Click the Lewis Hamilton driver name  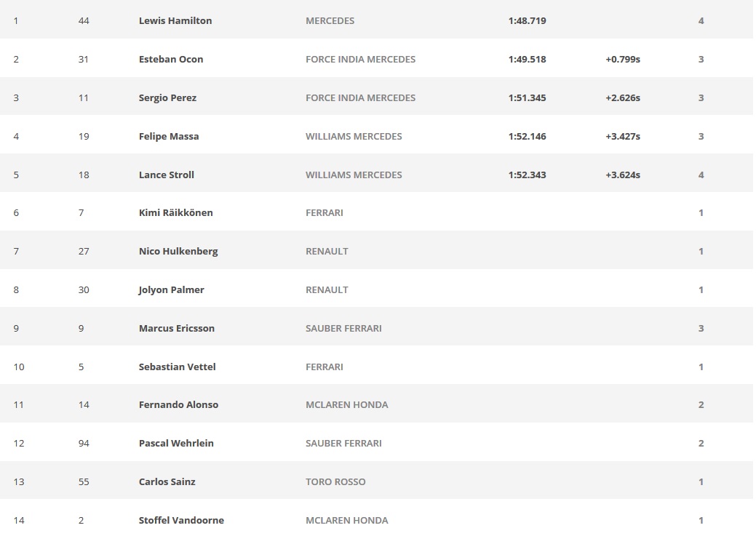(x=175, y=21)
